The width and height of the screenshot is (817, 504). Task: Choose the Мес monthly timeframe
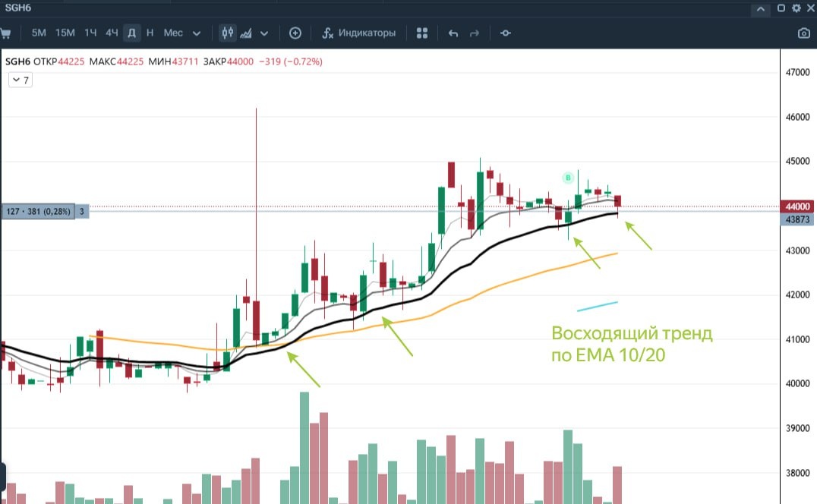[x=173, y=33]
